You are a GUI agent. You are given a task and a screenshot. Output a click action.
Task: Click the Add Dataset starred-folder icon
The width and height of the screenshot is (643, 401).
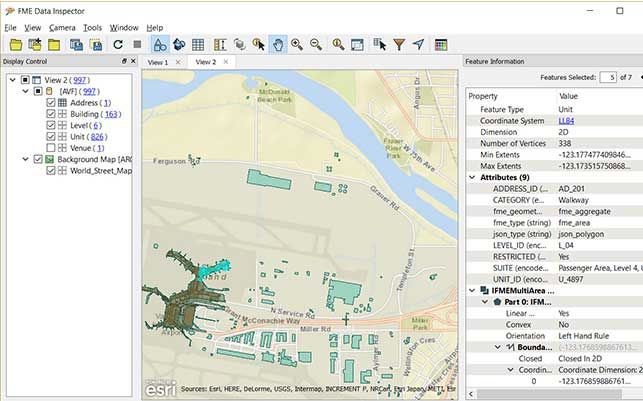tap(35, 44)
